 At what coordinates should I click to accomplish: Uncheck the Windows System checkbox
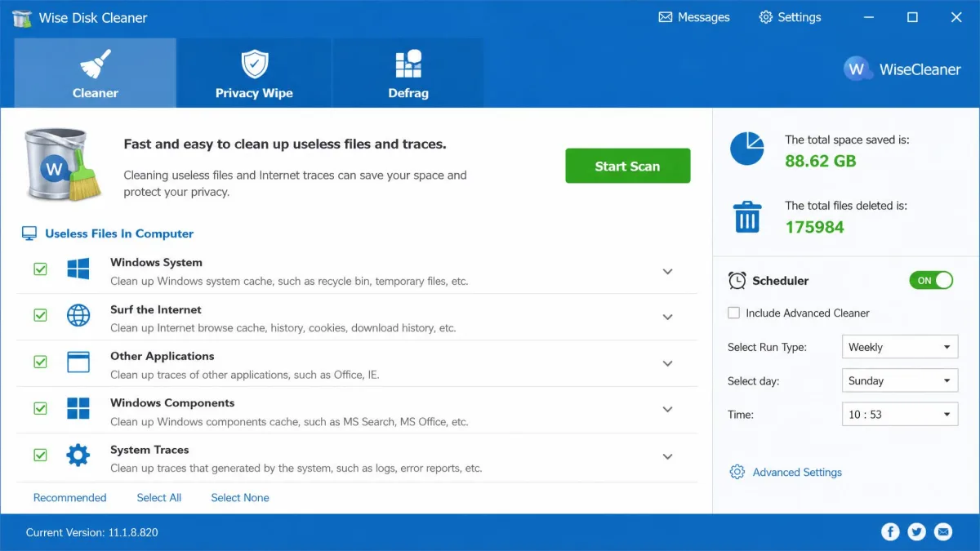(x=40, y=269)
